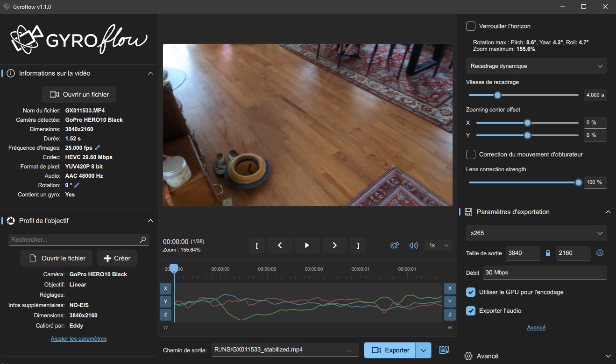Screen dimensions: 616x364
Task: Click the floppy disk icon beside Paramètres d'exportation
Action: [x=468, y=212]
